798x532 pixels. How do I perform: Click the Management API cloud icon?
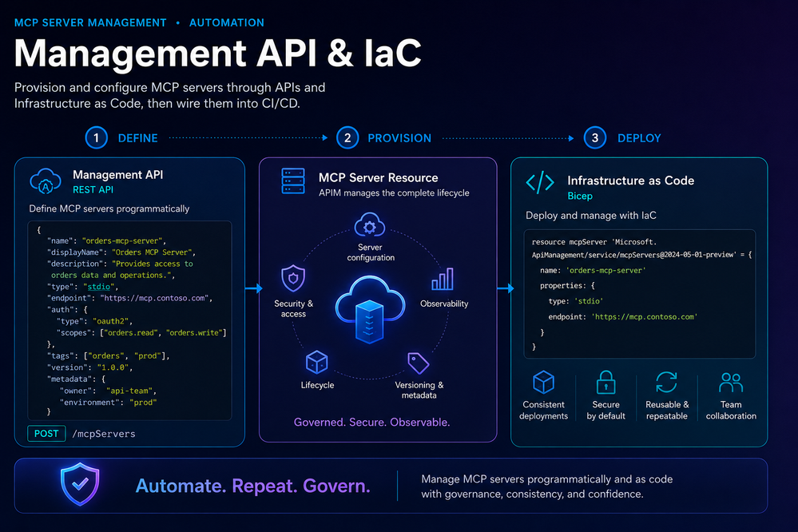pos(46,181)
